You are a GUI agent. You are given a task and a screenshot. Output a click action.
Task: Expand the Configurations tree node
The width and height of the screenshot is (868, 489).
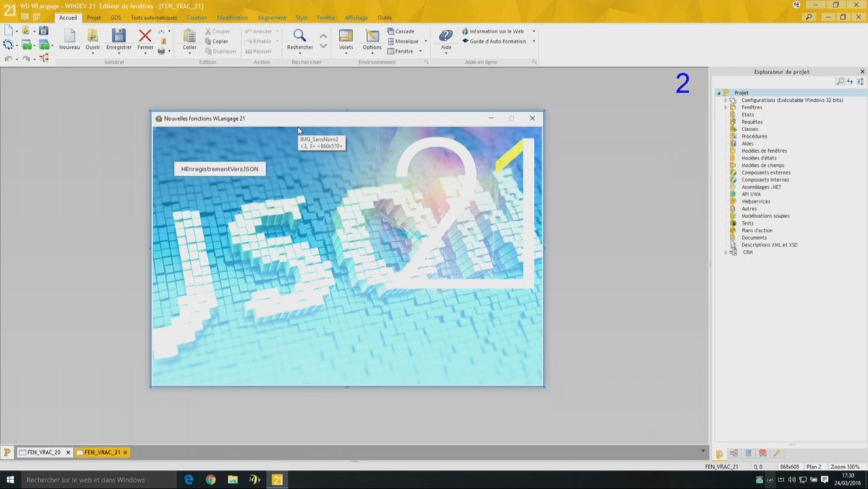pyautogui.click(x=725, y=100)
